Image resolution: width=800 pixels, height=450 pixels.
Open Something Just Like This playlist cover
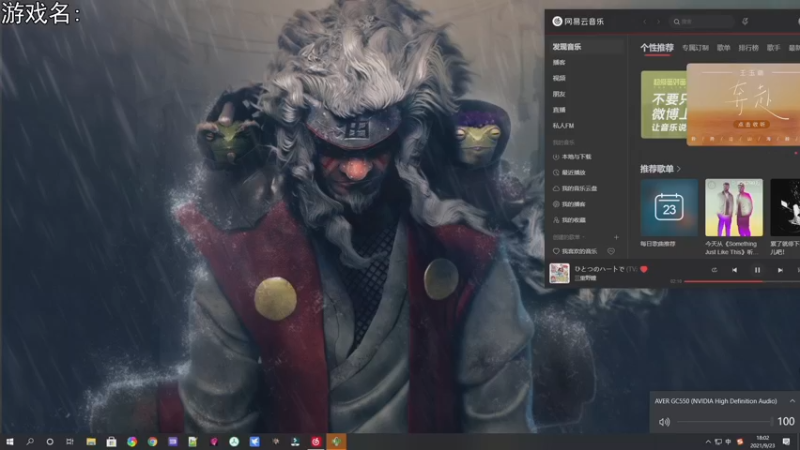[734, 207]
